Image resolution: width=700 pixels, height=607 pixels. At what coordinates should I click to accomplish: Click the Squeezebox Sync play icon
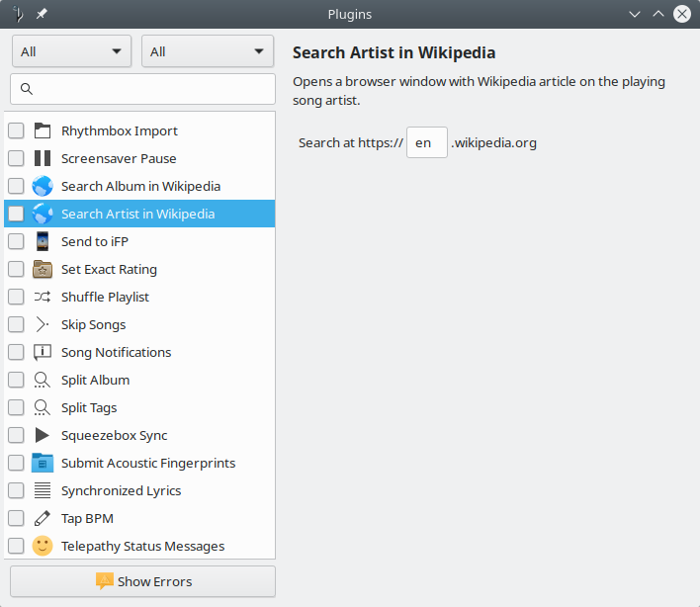tap(43, 435)
